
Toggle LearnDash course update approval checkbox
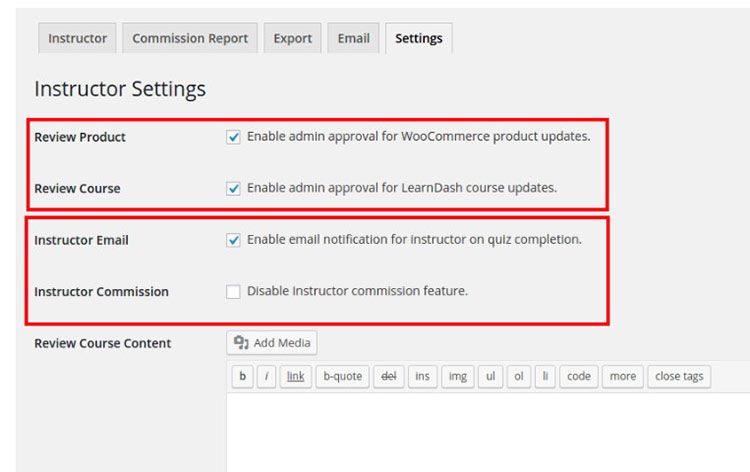coord(234,188)
